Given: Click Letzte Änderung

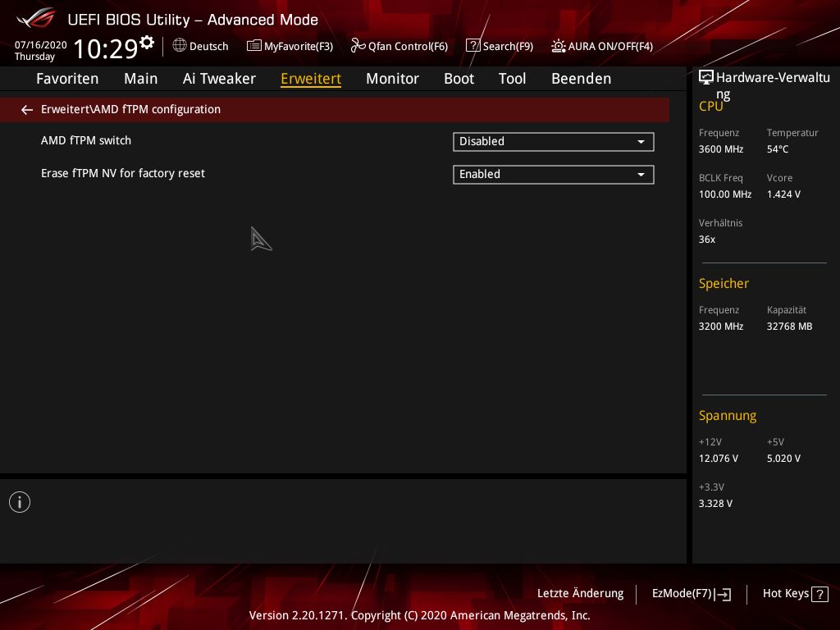Looking at the screenshot, I should point(580,594).
